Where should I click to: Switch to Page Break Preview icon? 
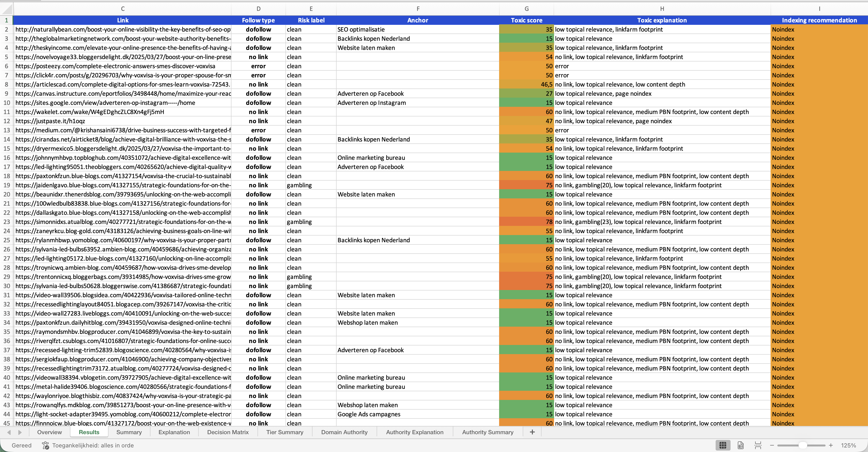point(758,445)
